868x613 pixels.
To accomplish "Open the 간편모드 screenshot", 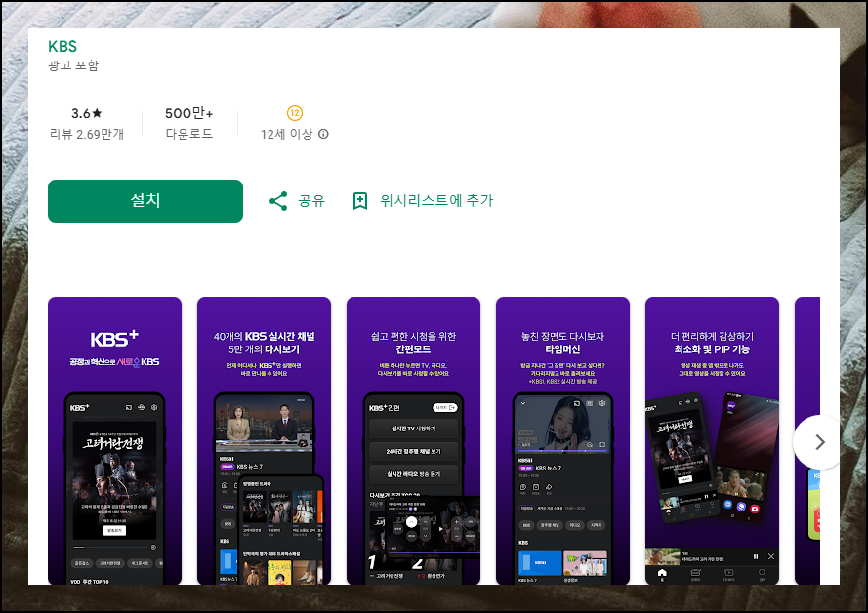I will pos(414,440).
